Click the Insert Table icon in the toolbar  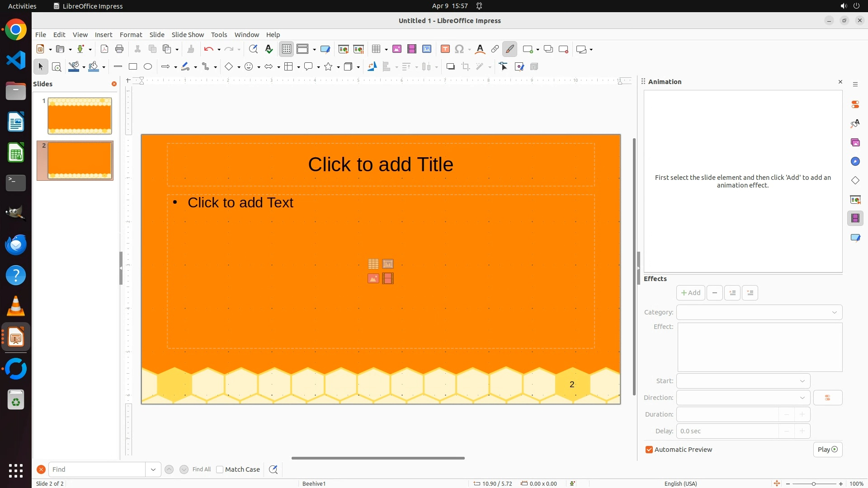376,49
